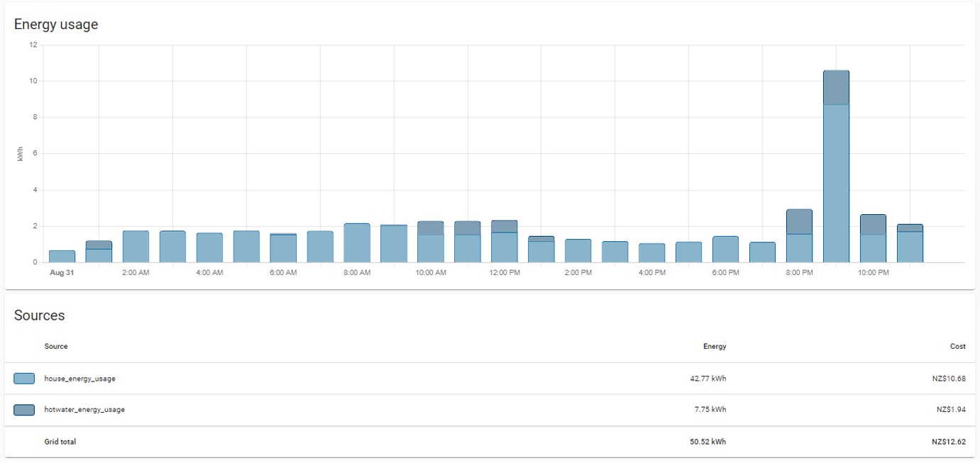The height and width of the screenshot is (463, 980).
Task: Click the Sources card title
Action: [40, 316]
